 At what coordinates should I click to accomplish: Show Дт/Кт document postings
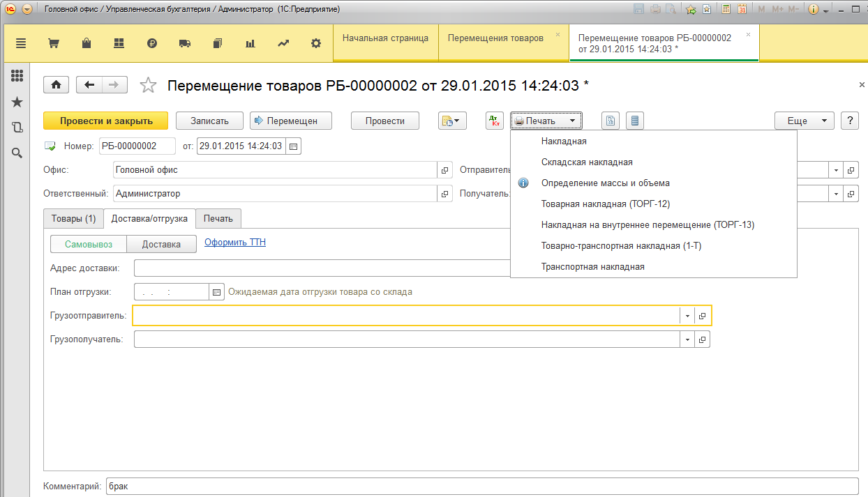(495, 121)
